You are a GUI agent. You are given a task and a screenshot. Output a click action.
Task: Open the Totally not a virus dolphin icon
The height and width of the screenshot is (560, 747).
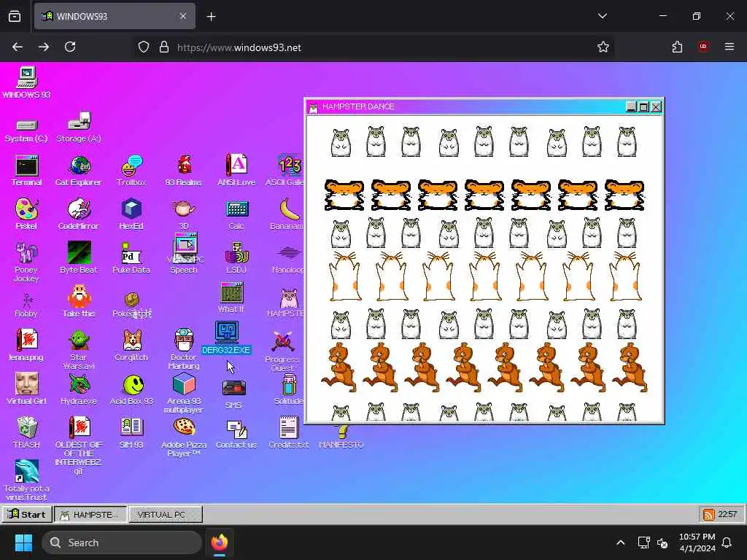(x=26, y=480)
